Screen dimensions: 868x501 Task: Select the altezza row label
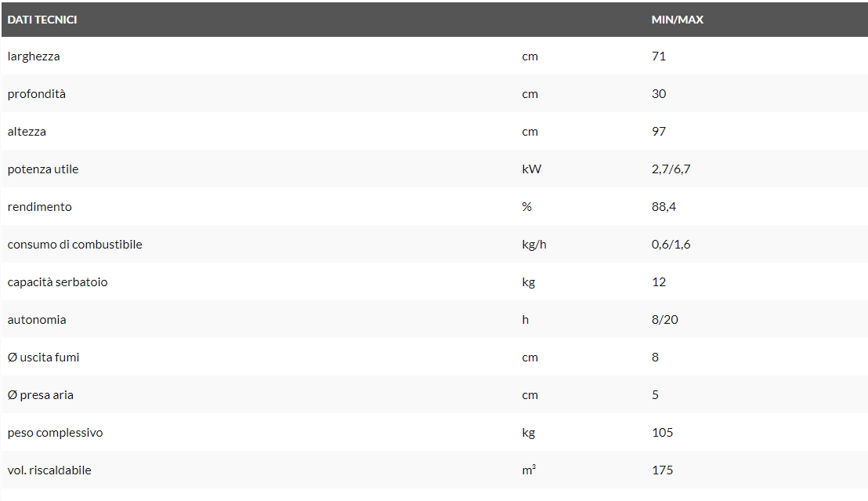pyautogui.click(x=27, y=132)
